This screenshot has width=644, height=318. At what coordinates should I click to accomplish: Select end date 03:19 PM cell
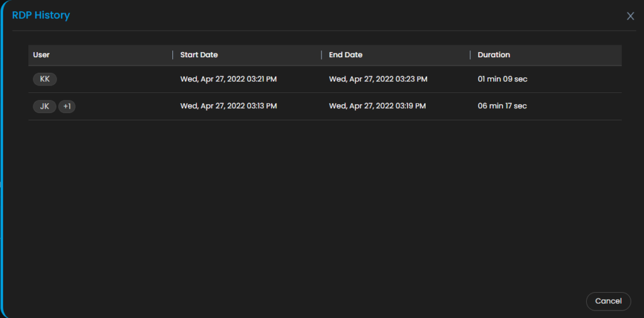(x=377, y=106)
